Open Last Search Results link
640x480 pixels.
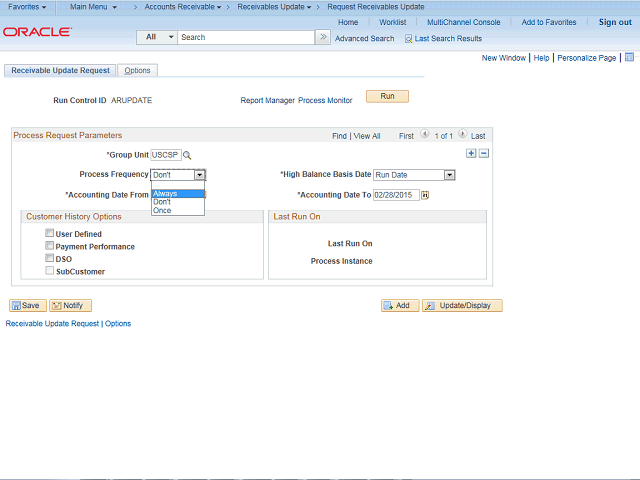(448, 39)
